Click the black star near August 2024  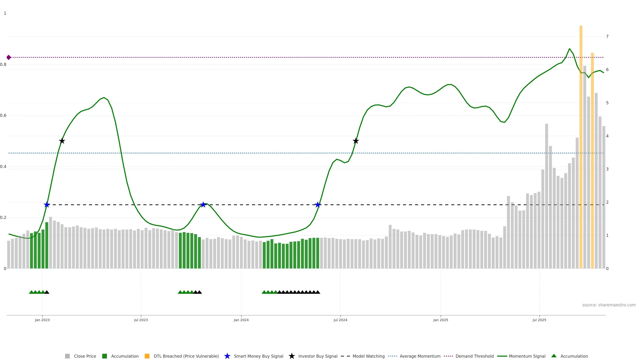[x=356, y=141]
